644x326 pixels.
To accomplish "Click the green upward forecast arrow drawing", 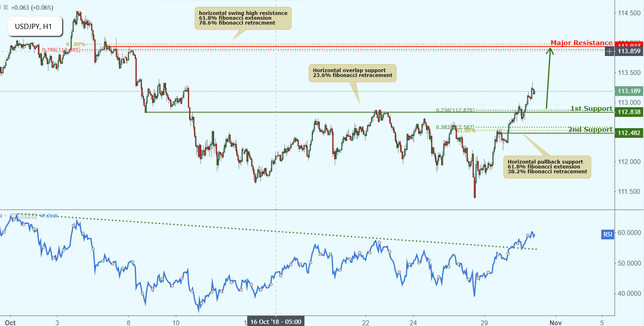I will pos(548,78).
